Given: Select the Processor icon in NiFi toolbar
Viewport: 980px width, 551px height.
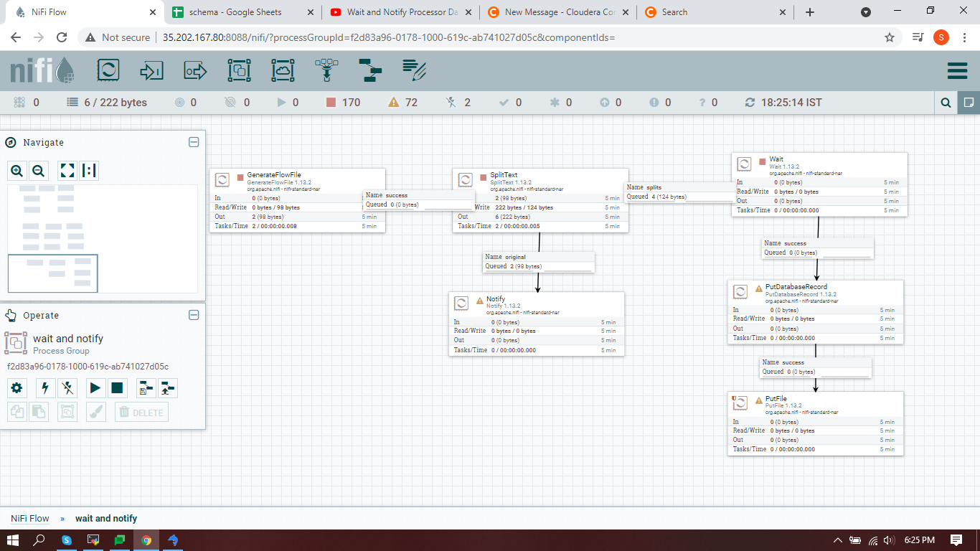Looking at the screenshot, I should [108, 70].
